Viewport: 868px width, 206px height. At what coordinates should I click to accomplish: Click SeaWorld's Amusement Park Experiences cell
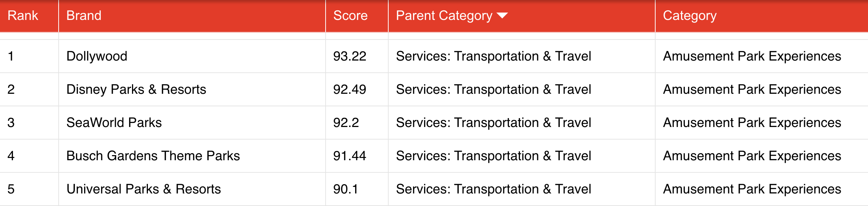click(x=752, y=123)
